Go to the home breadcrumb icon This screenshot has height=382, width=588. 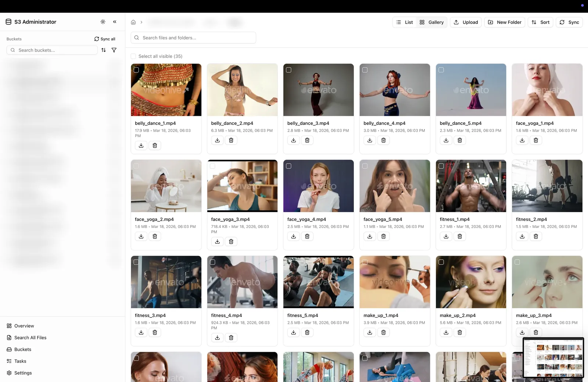pos(133,22)
